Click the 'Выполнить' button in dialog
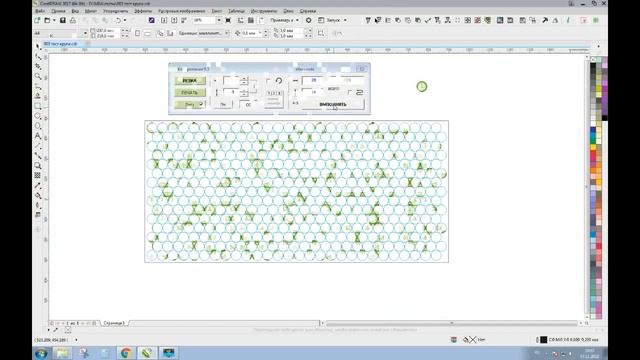 [x=333, y=104]
